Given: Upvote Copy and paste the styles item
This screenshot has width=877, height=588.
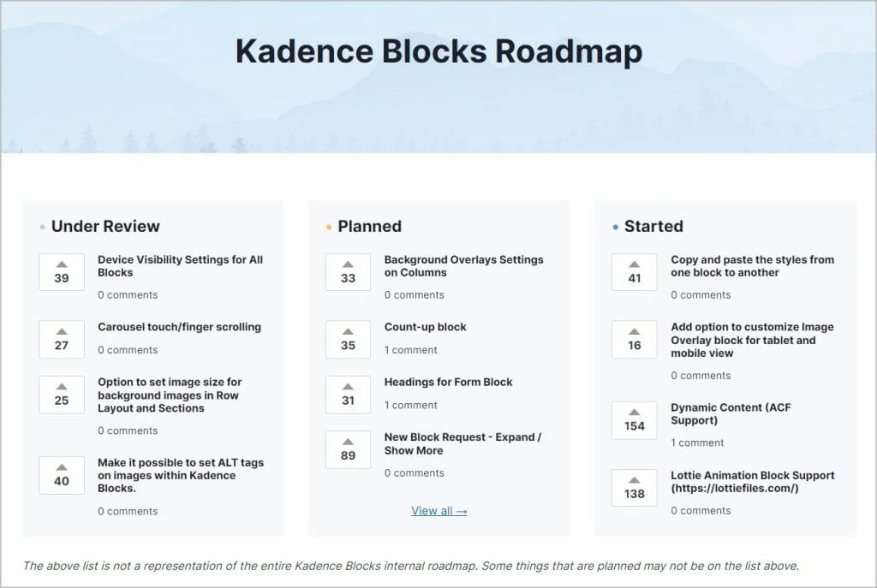Looking at the screenshot, I should coord(635,272).
